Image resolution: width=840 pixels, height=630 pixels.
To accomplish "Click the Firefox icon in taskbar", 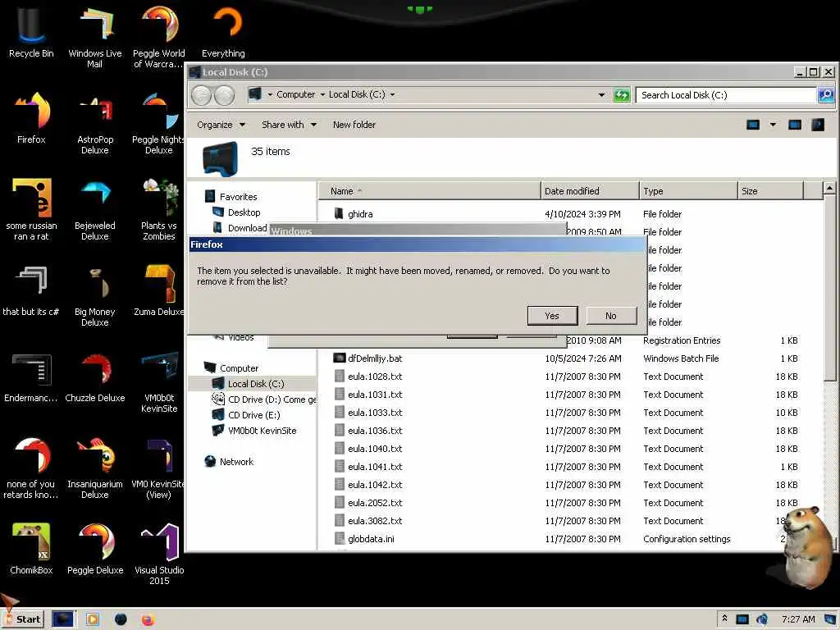I will pyautogui.click(x=148, y=620).
